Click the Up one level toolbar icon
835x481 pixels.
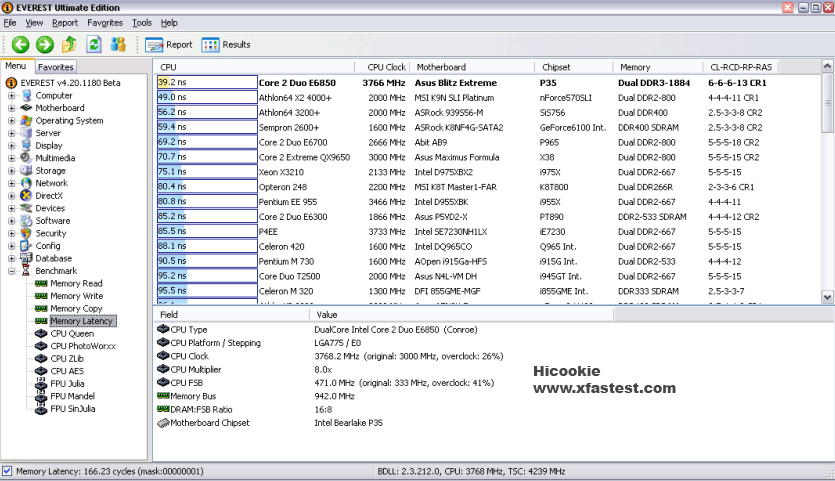[x=69, y=44]
